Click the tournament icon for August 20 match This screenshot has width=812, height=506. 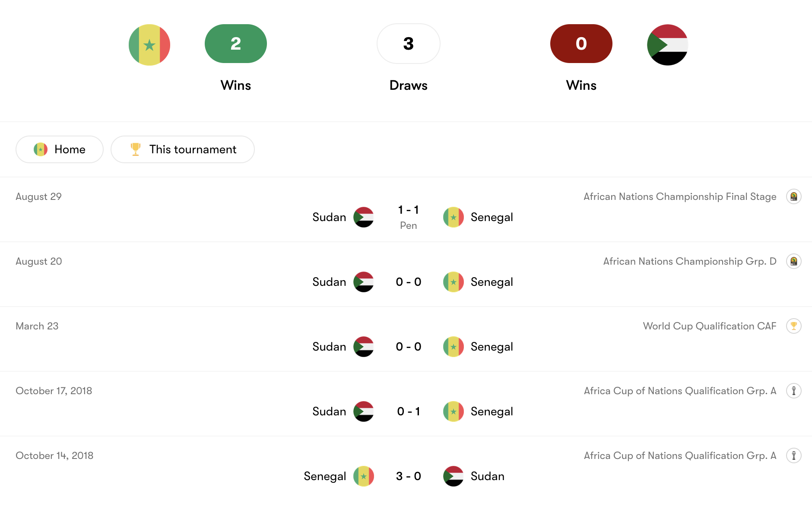coord(793,261)
